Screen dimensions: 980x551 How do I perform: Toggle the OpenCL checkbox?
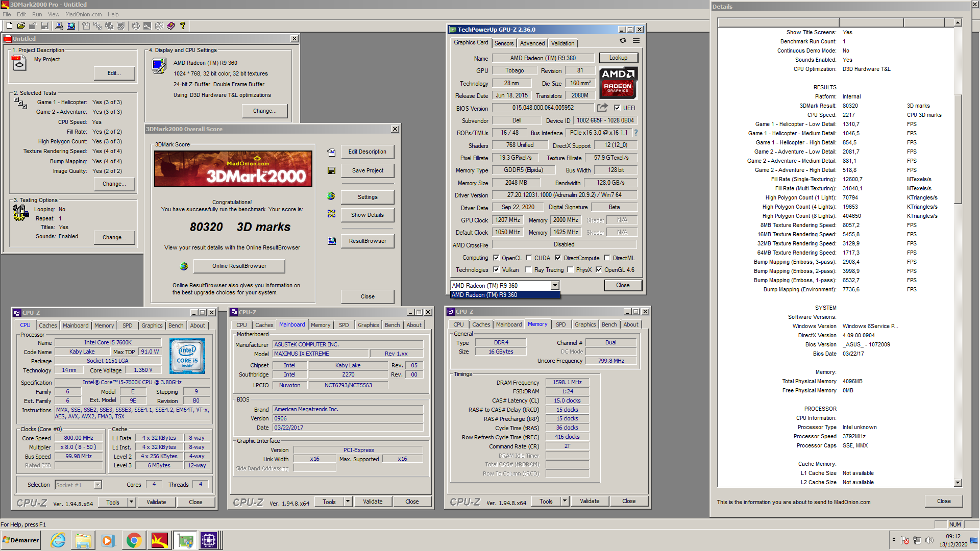(x=496, y=258)
